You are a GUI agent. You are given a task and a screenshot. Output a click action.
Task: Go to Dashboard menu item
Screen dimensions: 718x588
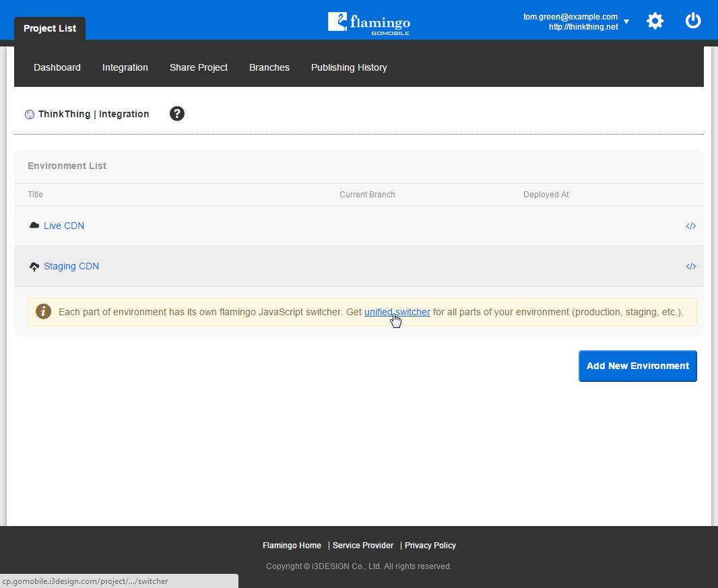click(57, 67)
